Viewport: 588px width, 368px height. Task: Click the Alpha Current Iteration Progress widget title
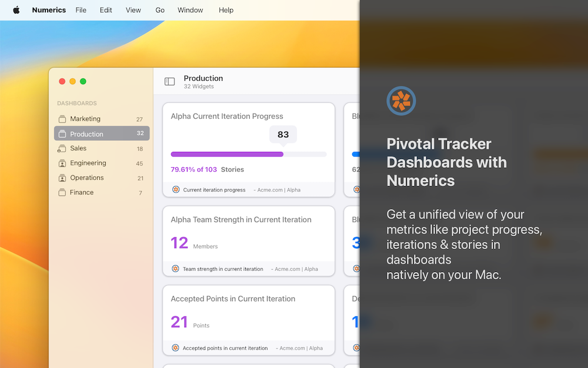[227, 117]
